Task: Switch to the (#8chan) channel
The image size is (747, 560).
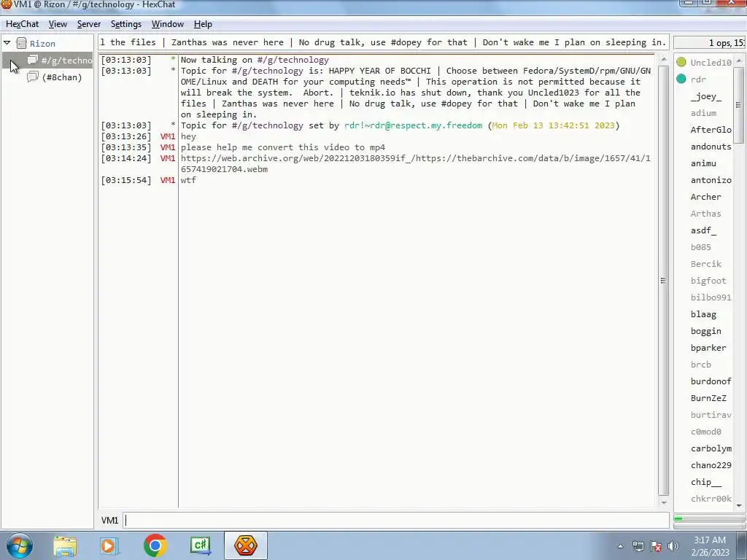Action: 62,77
